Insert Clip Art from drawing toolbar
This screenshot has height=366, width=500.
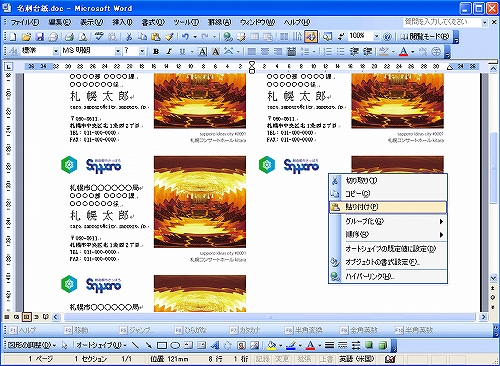(x=242, y=345)
